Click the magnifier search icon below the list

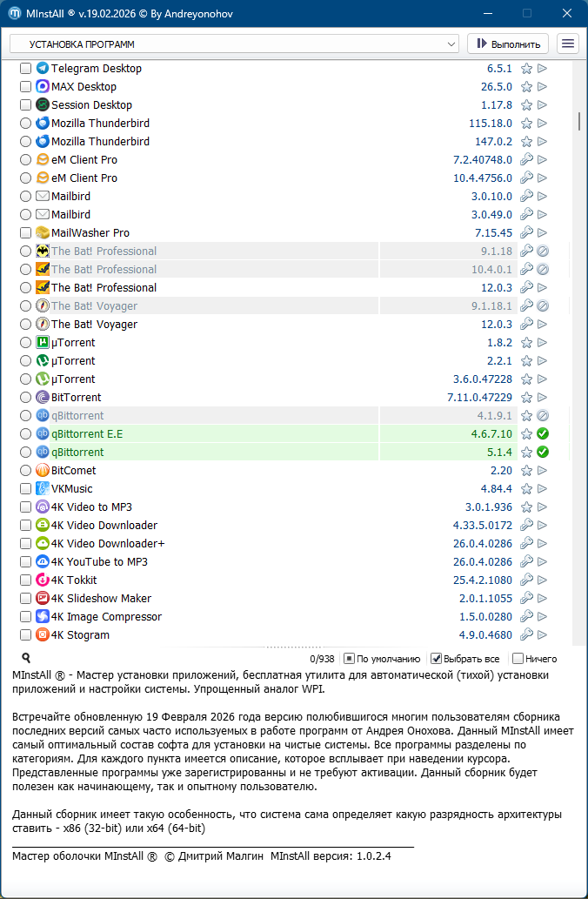[26, 659]
